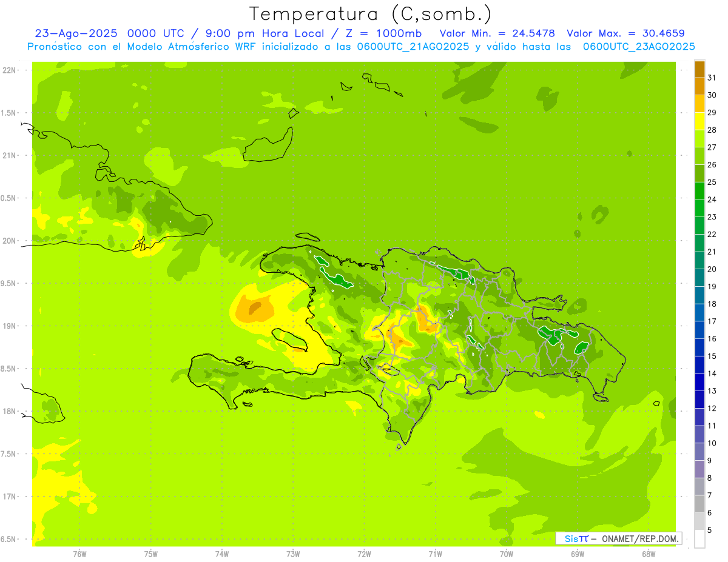Click the "Valor Max. = 30.4659" readout
The image size is (728, 562).
[625, 33]
